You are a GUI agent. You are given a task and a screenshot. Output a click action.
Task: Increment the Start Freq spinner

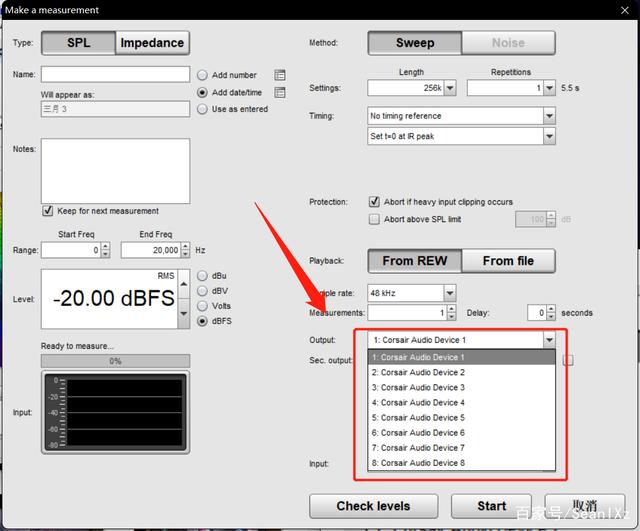point(105,246)
